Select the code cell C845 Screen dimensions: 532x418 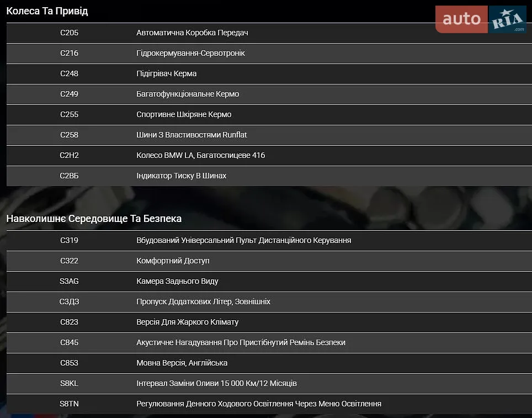coord(69,342)
